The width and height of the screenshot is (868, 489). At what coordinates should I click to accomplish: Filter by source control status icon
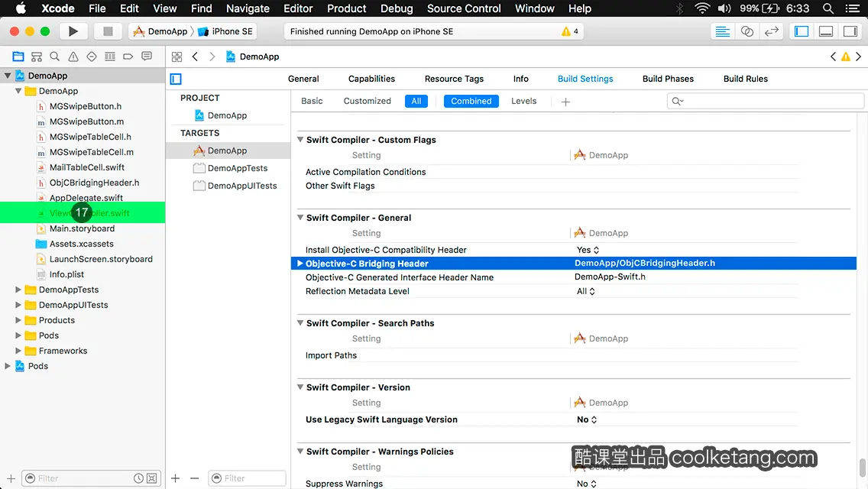(152, 478)
